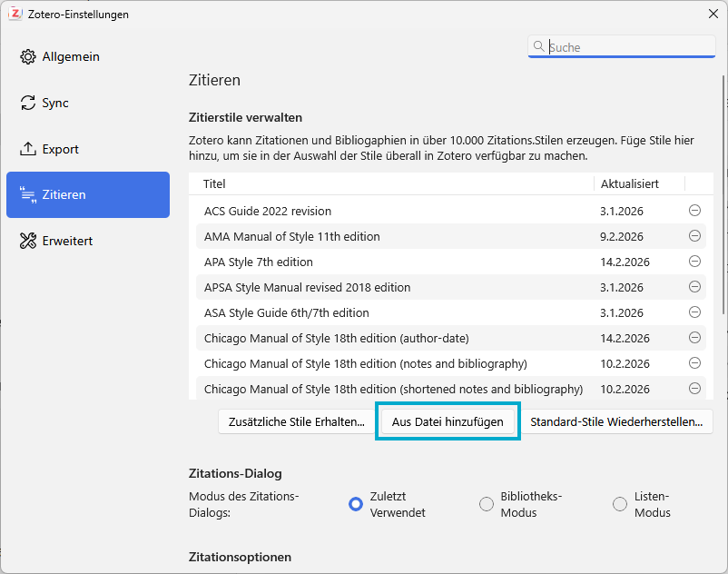Viewport: 728px width, 574px height.
Task: Select Chicago 18th edition (notes and bibliography)
Action: 451,363
